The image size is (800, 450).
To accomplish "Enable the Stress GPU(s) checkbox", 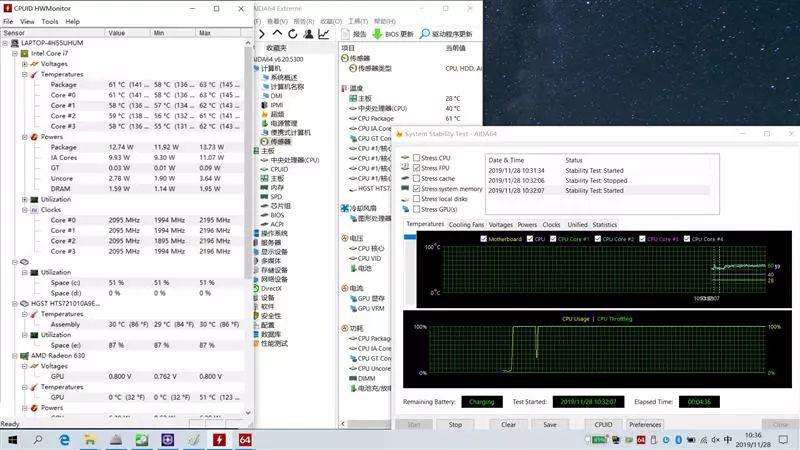I will point(417,209).
